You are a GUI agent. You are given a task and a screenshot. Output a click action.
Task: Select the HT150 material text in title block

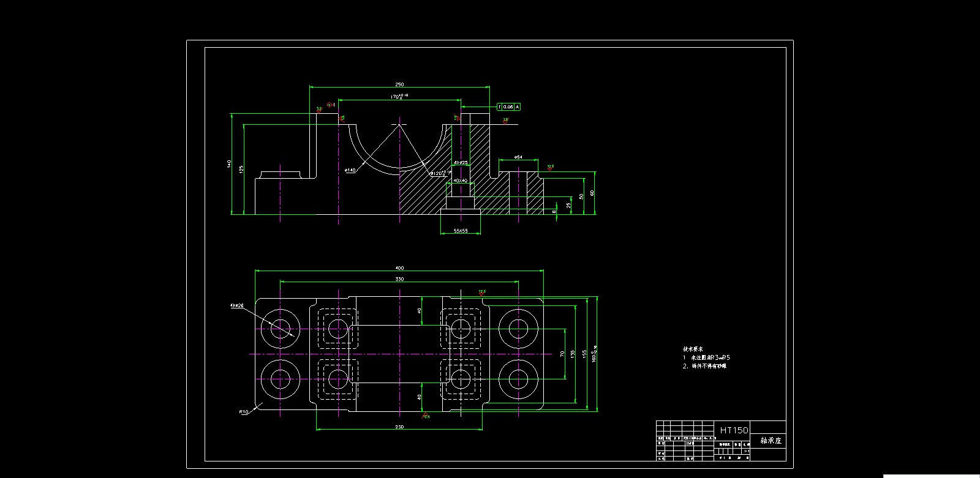click(734, 430)
